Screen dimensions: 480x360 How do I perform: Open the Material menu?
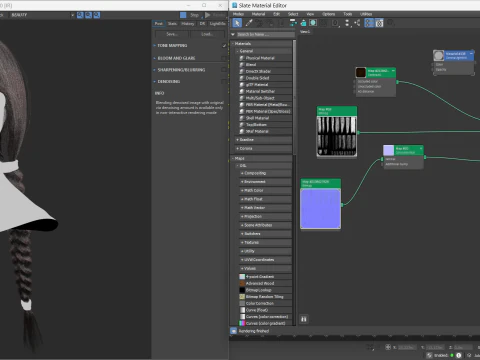[258, 14]
